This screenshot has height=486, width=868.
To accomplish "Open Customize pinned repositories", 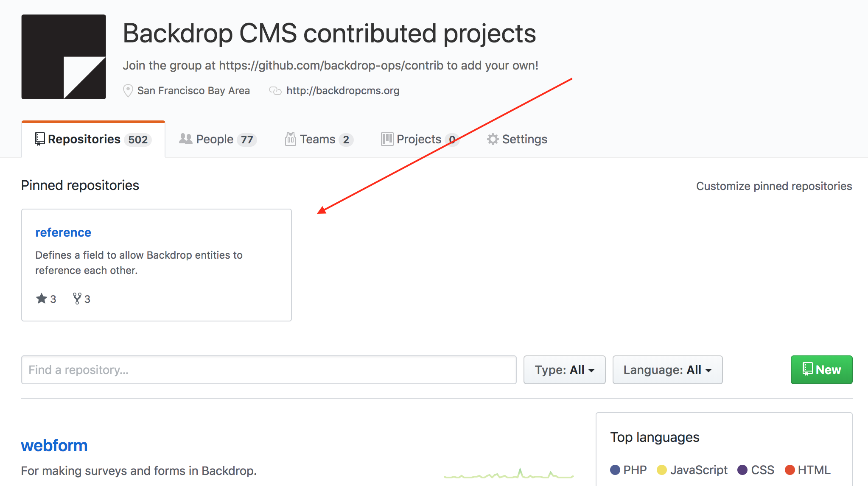I will coord(773,186).
